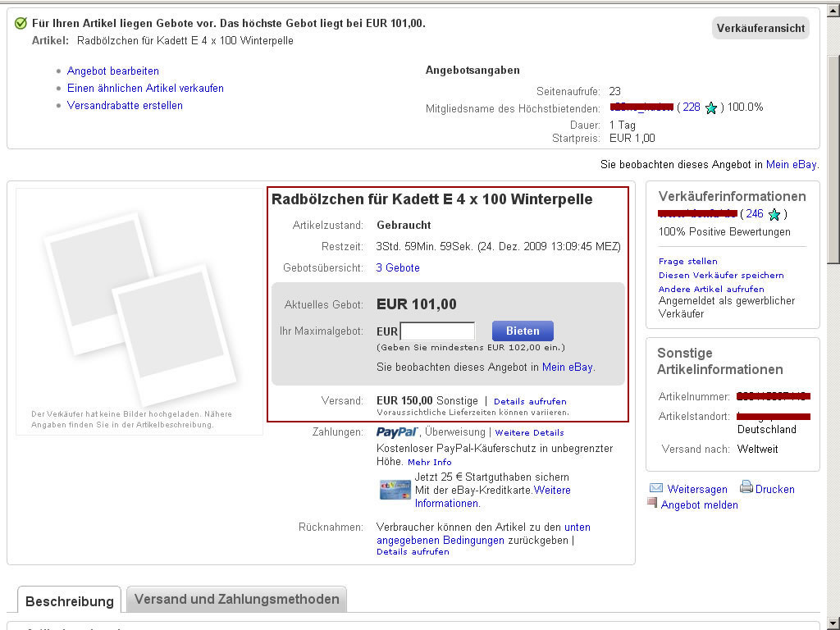This screenshot has height=630, width=840.
Task: Open shipping Details aufrufen link
Action: click(x=530, y=401)
